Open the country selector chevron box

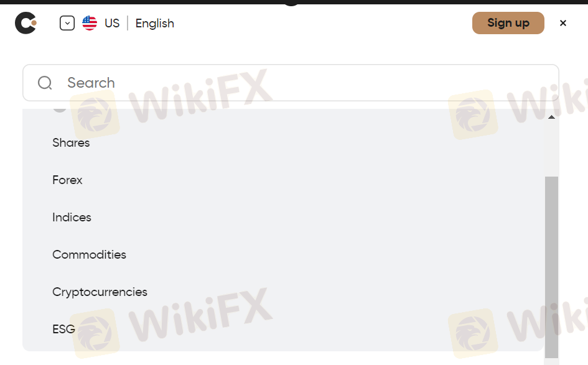[67, 23]
